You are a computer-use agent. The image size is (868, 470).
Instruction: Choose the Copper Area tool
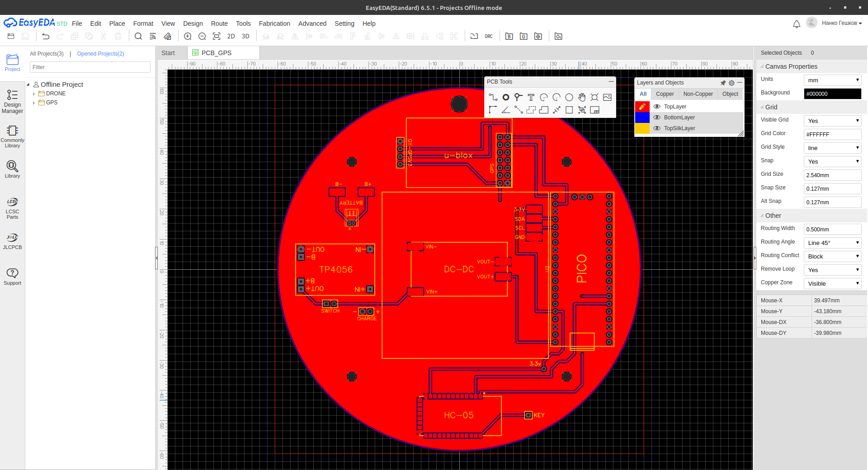(x=532, y=110)
